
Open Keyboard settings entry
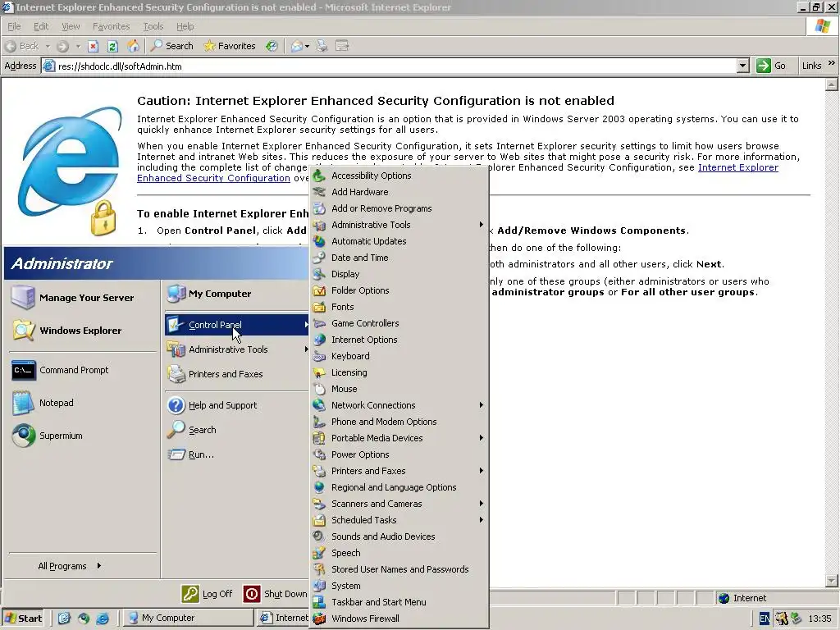(x=399, y=356)
